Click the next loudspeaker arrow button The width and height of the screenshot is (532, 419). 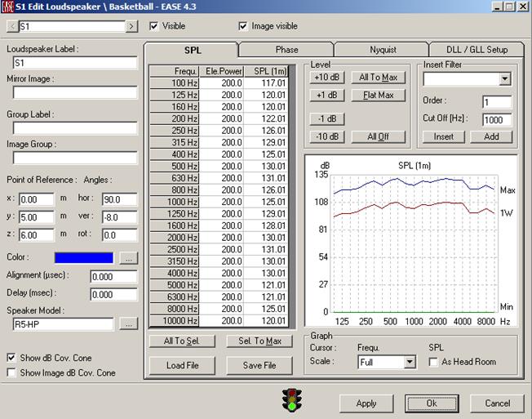pyautogui.click(x=131, y=27)
